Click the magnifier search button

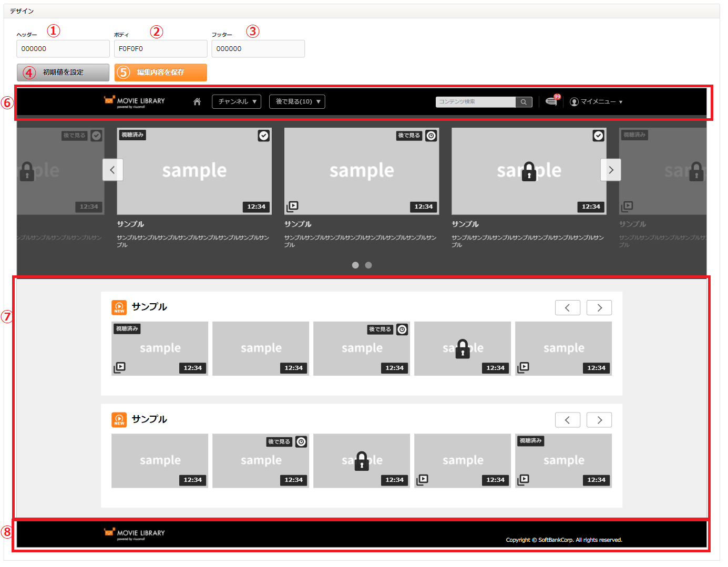point(524,102)
